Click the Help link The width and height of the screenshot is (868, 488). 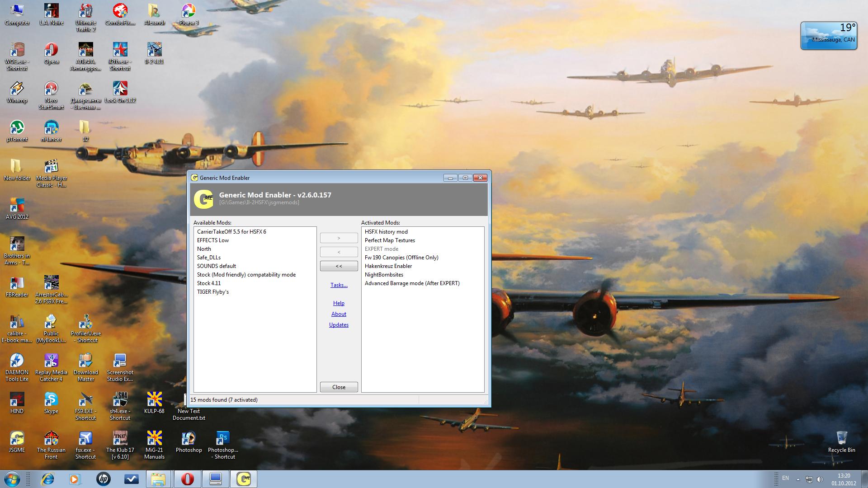(x=339, y=303)
